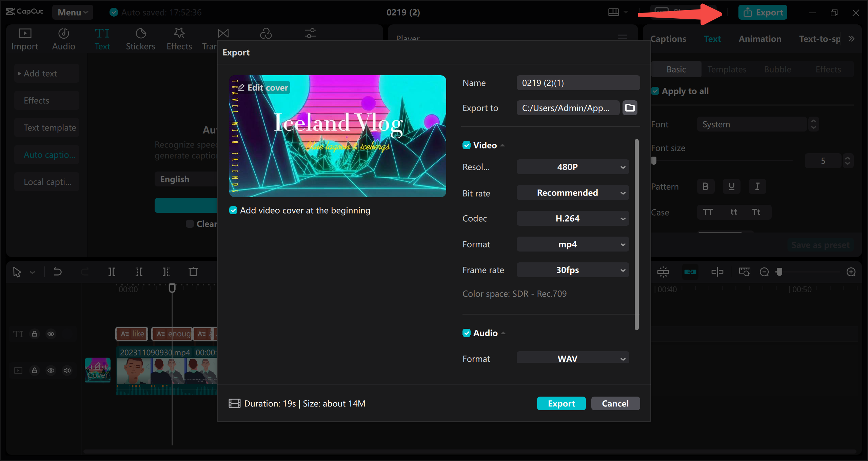The width and height of the screenshot is (868, 461).
Task: Click the Delete (trash) icon
Action: (x=193, y=272)
